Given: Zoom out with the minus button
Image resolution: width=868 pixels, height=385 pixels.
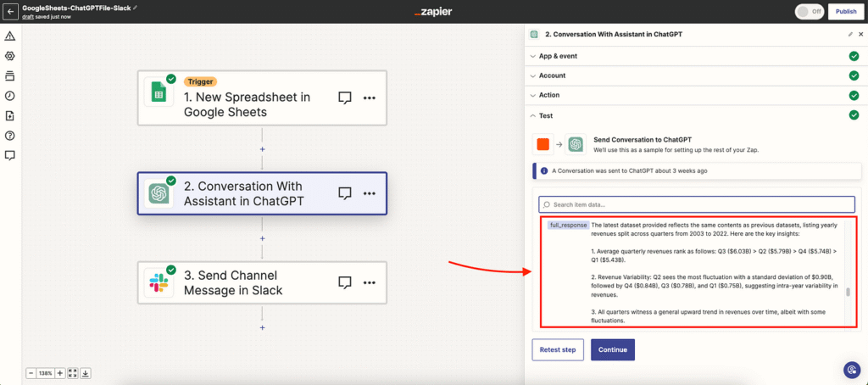Looking at the screenshot, I should pyautogui.click(x=31, y=373).
